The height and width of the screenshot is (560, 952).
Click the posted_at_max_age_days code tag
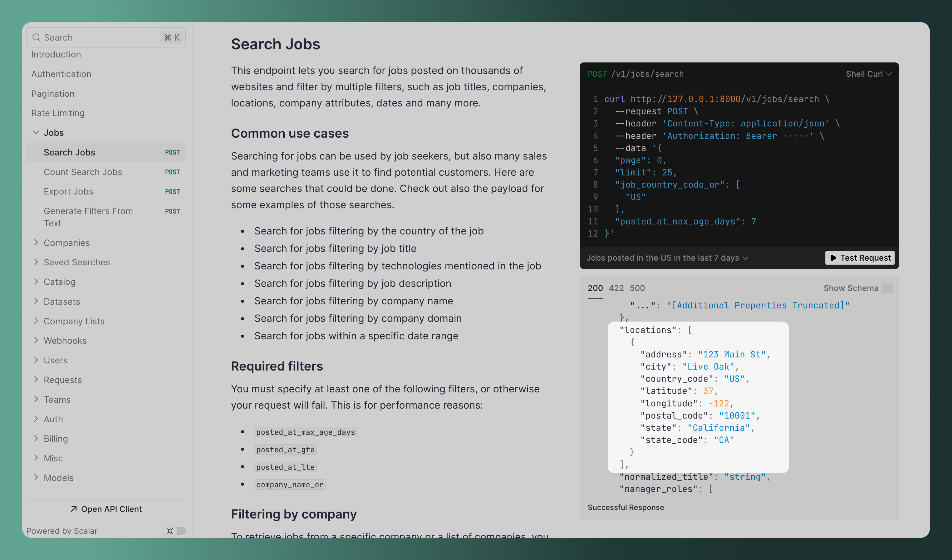306,432
